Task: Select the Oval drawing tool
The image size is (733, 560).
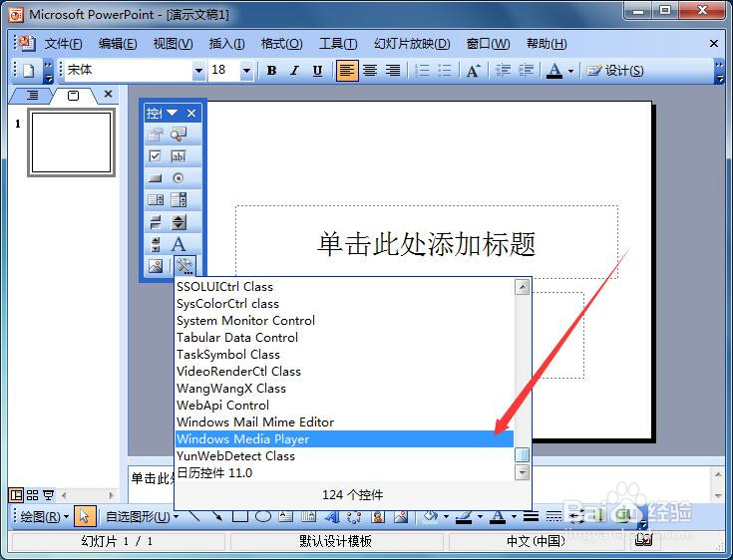Action: (263, 516)
